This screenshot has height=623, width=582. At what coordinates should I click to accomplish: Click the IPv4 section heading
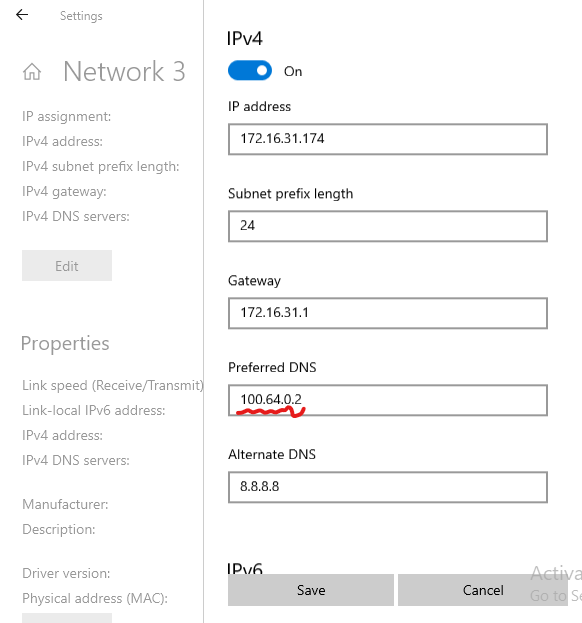tap(245, 39)
